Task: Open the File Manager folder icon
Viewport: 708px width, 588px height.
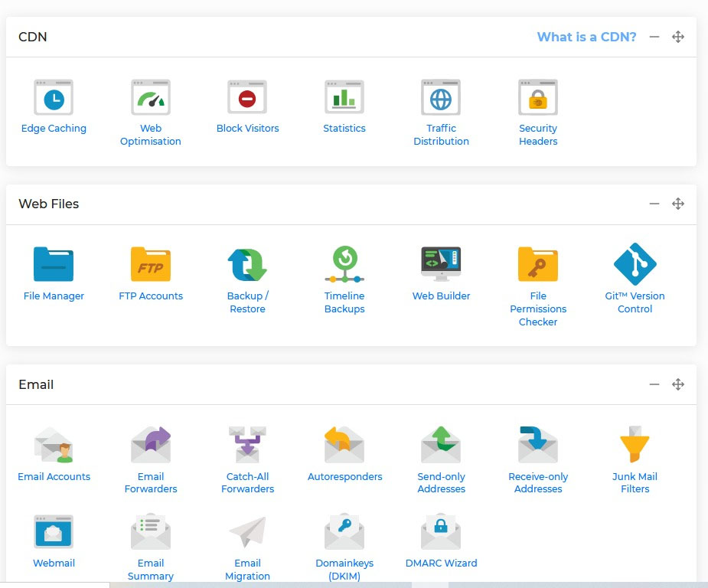Action: [54, 265]
